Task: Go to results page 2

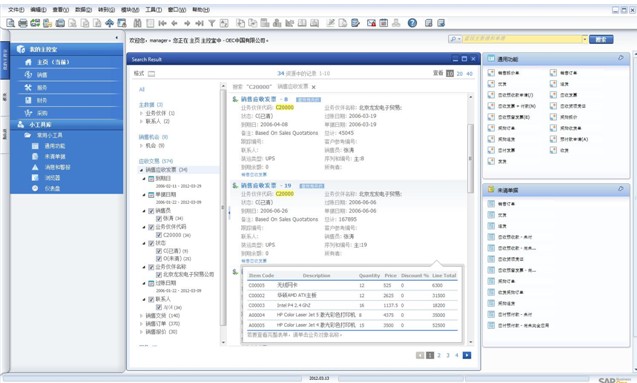Action: (x=439, y=355)
